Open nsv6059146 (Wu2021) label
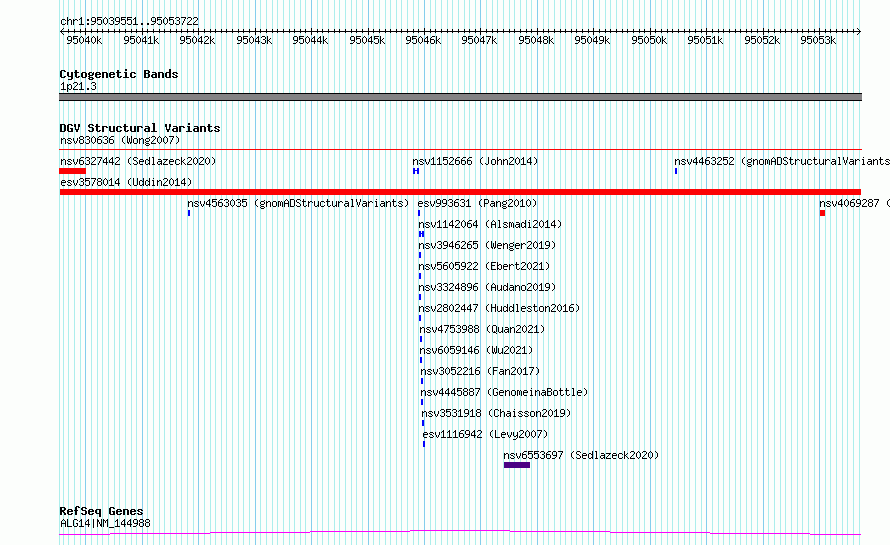 pyautogui.click(x=476, y=350)
